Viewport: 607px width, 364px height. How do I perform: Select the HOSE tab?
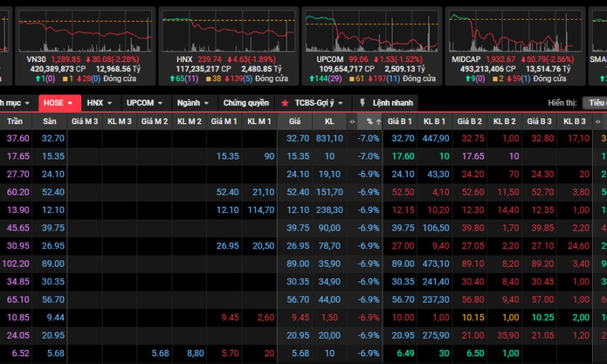click(x=59, y=103)
